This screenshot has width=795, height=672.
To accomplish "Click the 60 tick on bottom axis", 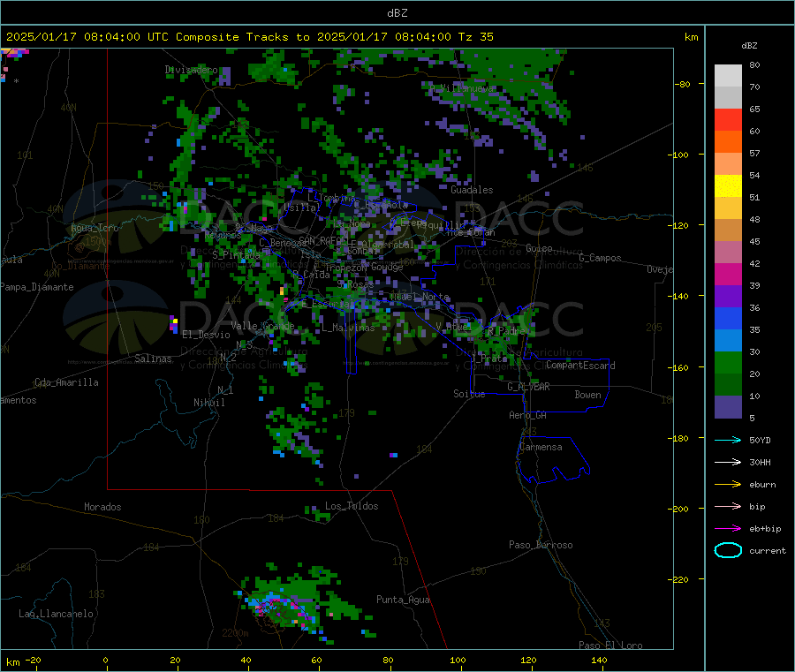I will [x=316, y=660].
